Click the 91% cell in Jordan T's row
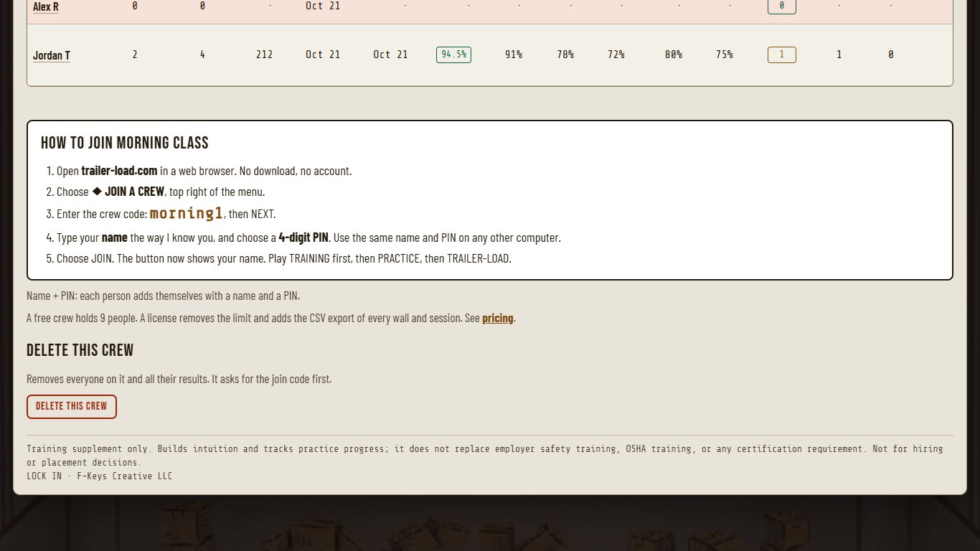980x551 pixels. coord(513,55)
